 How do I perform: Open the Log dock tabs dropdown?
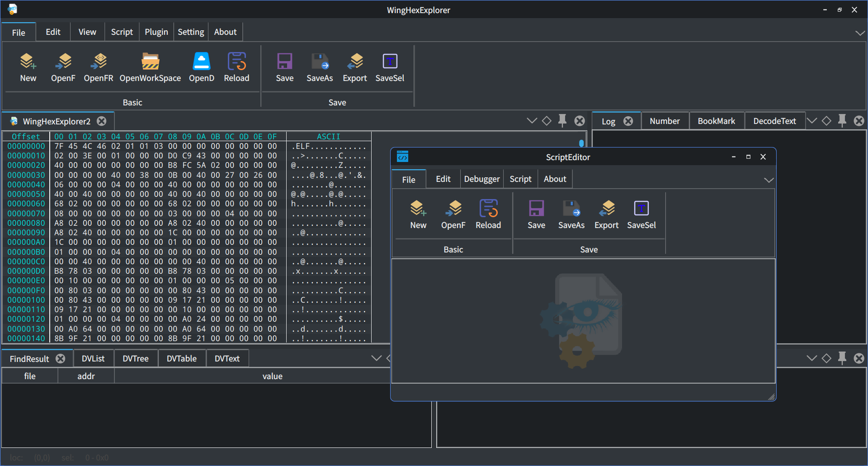pyautogui.click(x=812, y=121)
